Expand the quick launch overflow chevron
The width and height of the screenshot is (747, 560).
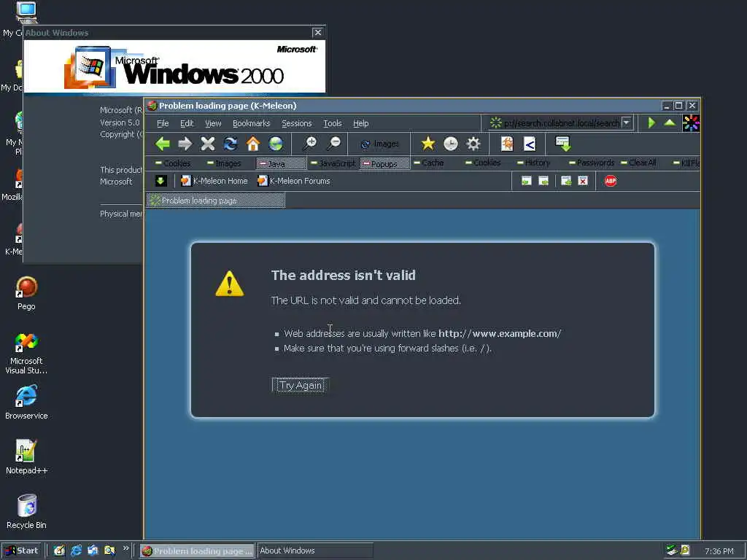(x=125, y=548)
